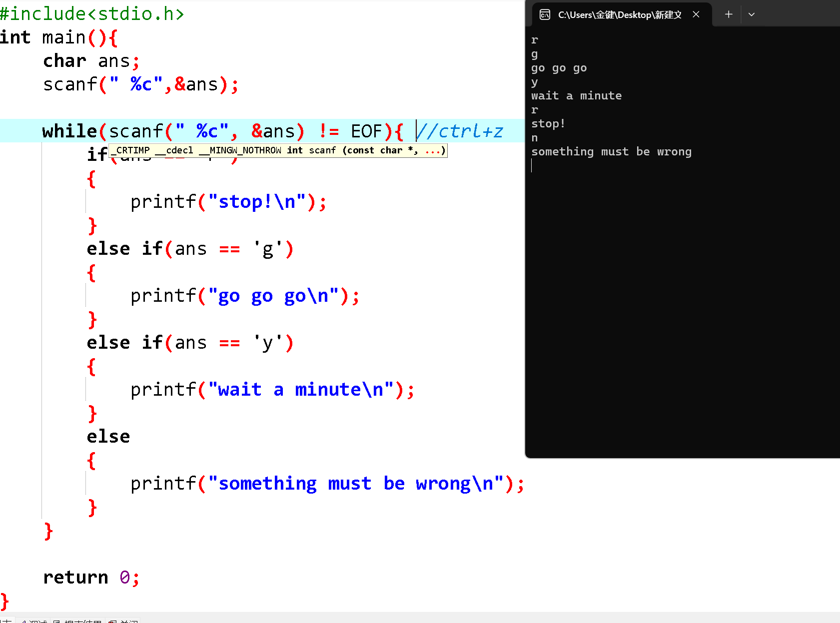The height and width of the screenshot is (623, 840).
Task: Click the printf("stop!\n") statement
Action: pos(228,202)
